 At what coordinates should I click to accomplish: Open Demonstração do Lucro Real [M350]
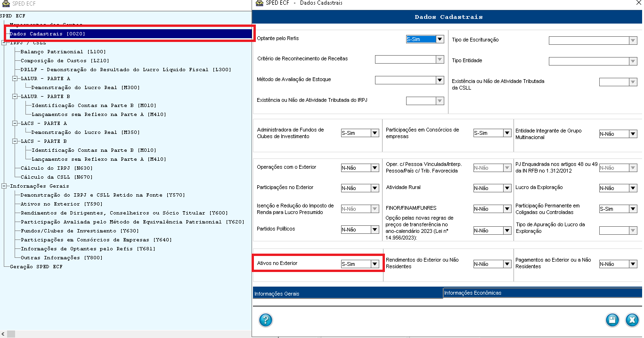(86, 132)
